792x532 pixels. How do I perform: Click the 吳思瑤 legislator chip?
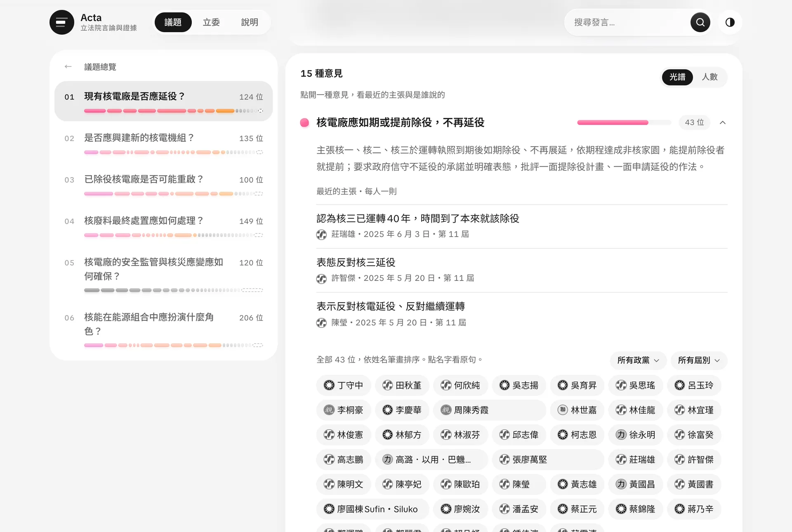pos(635,385)
